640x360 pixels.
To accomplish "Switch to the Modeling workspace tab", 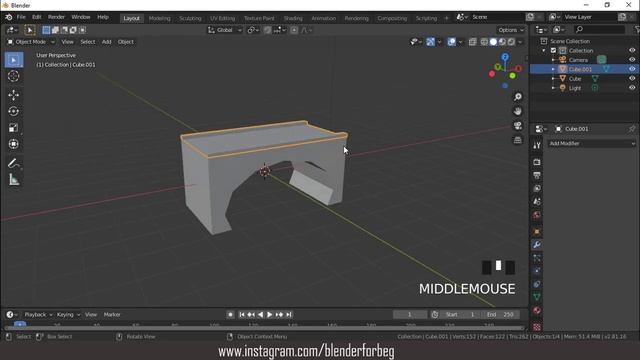I will pyautogui.click(x=160, y=18).
